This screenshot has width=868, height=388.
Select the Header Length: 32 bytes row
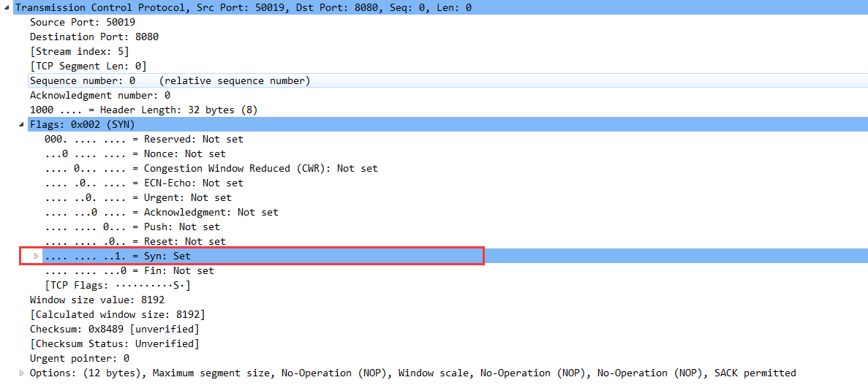(144, 110)
